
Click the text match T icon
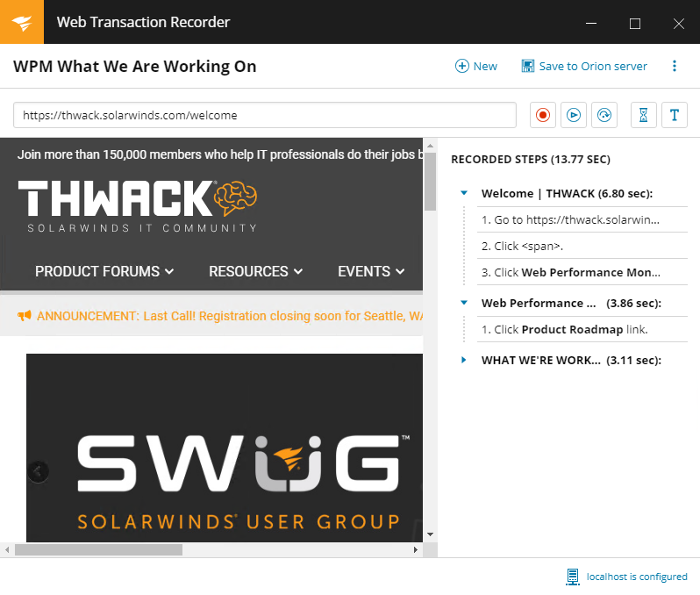674,115
